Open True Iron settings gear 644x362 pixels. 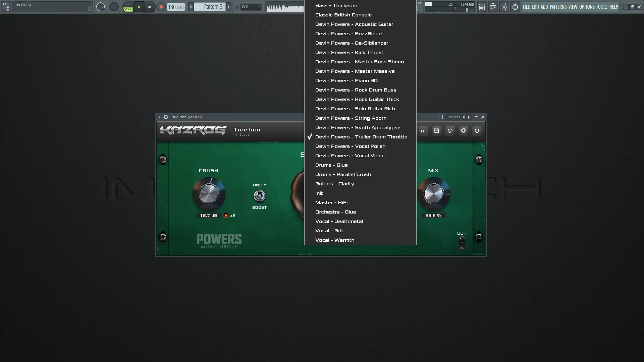tap(463, 131)
